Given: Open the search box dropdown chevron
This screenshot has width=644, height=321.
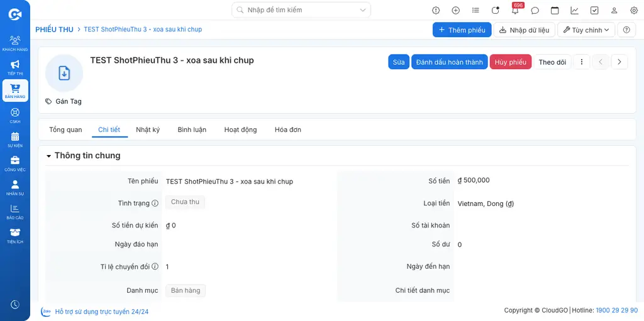Looking at the screenshot, I should (363, 10).
